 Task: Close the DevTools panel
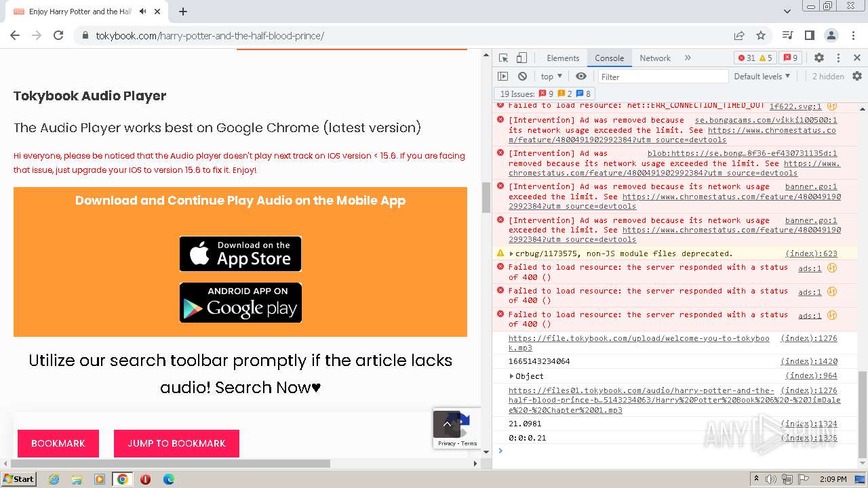pyautogui.click(x=857, y=58)
